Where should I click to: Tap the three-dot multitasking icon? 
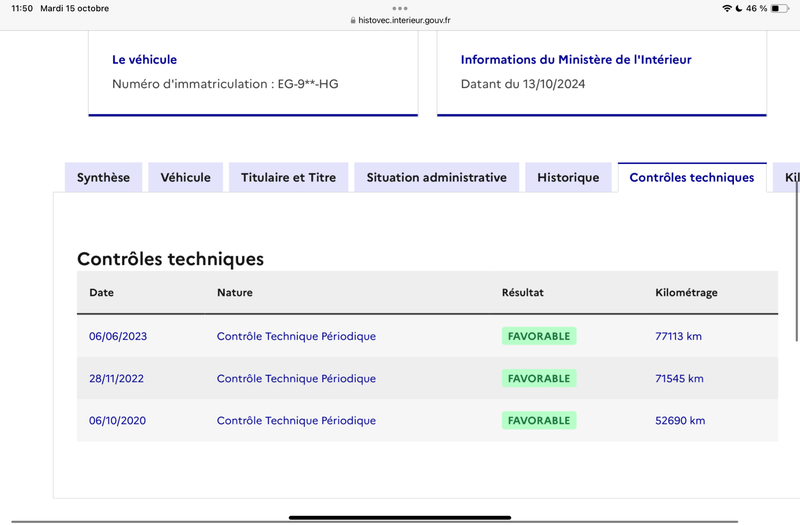(x=399, y=8)
